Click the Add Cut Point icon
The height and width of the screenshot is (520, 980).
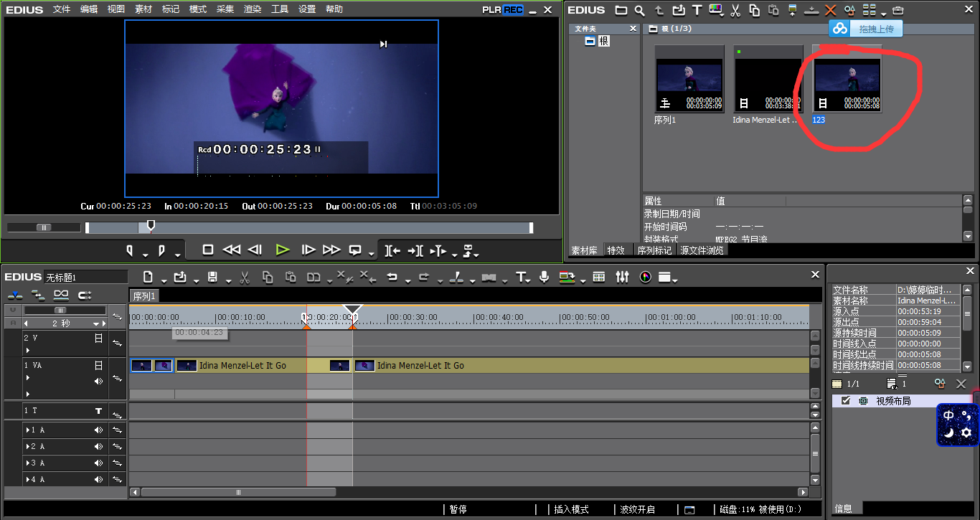pos(455,277)
